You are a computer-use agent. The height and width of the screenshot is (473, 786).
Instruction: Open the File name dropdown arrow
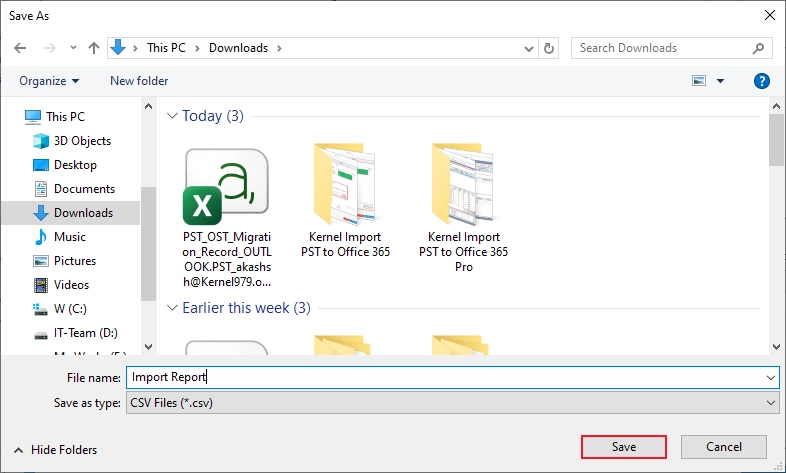coord(771,377)
